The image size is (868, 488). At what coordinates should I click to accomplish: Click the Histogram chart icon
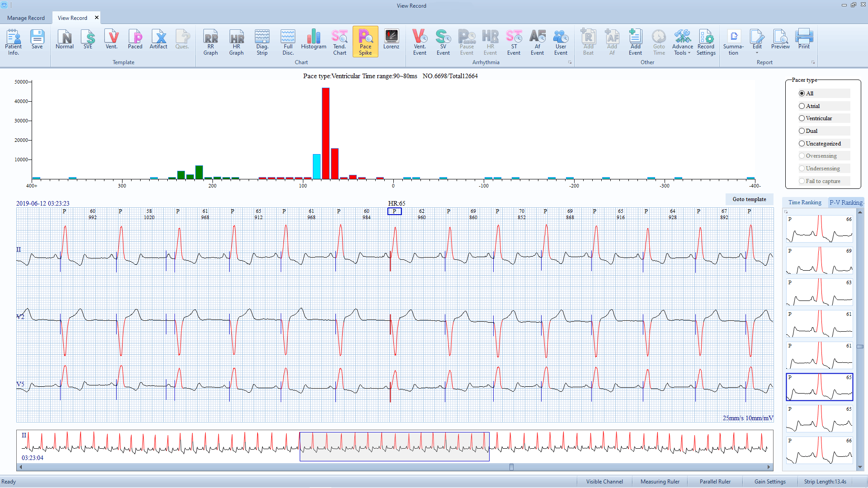point(313,41)
